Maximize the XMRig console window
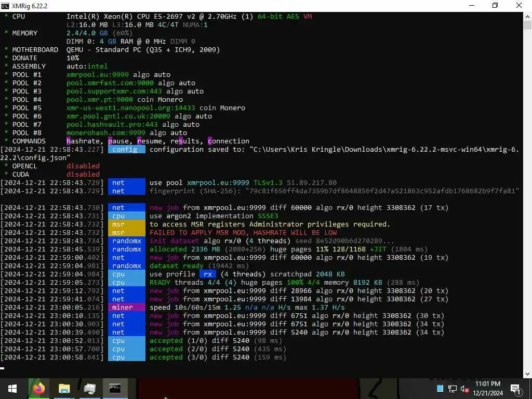532x399 pixels. point(495,5)
